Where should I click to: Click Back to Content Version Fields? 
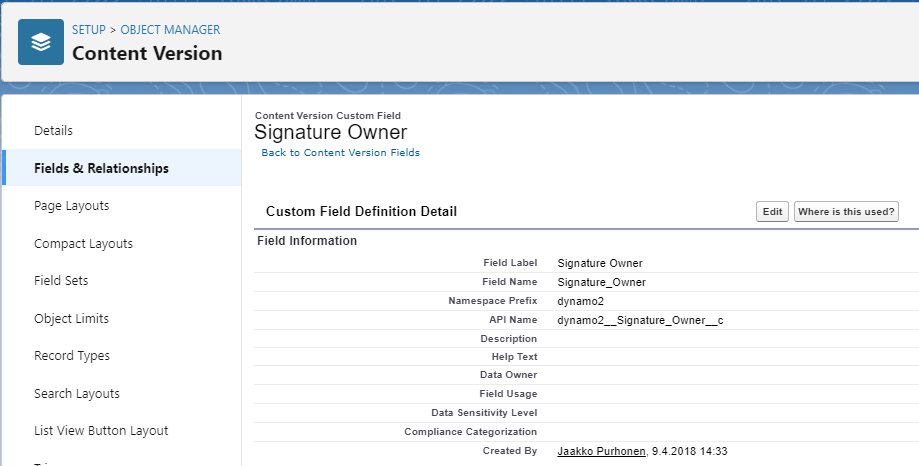[x=340, y=153]
